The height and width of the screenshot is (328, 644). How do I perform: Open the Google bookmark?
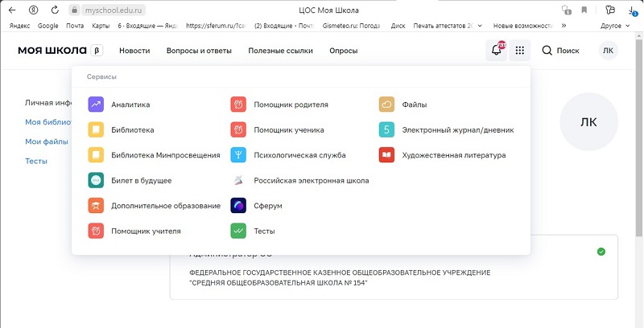tap(48, 26)
